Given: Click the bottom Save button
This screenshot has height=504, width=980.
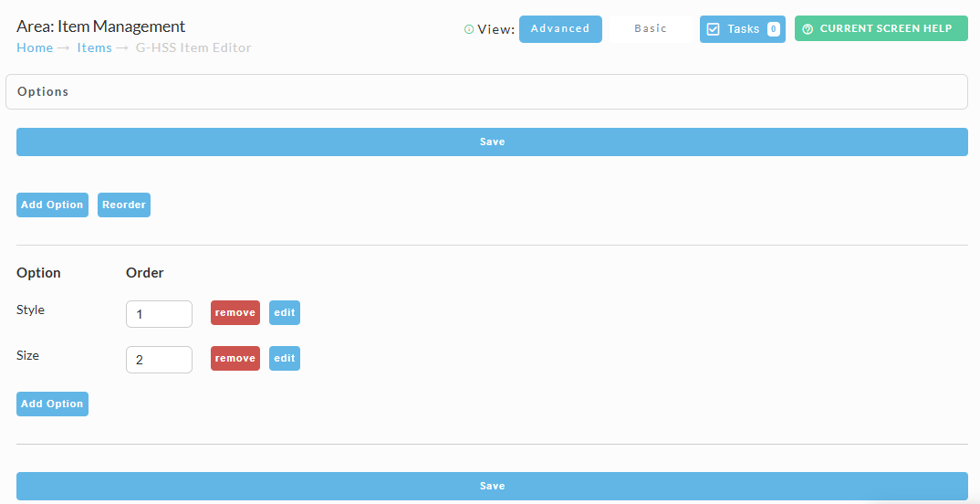Looking at the screenshot, I should [492, 486].
